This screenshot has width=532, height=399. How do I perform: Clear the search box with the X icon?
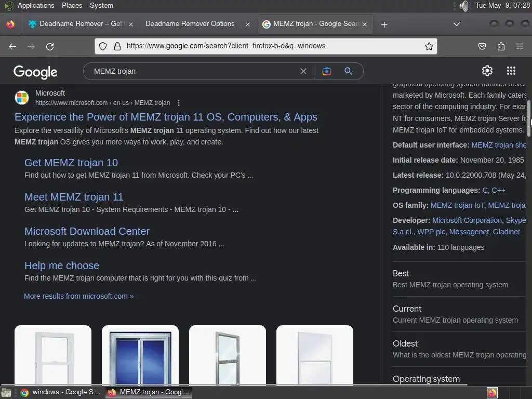coord(303,71)
